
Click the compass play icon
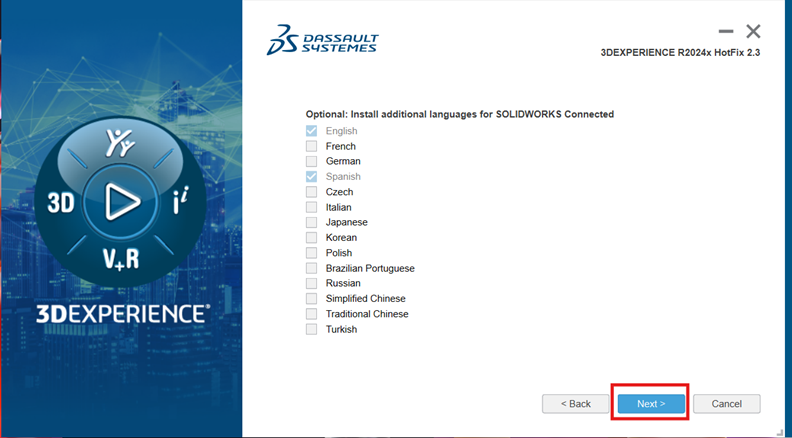(x=121, y=202)
